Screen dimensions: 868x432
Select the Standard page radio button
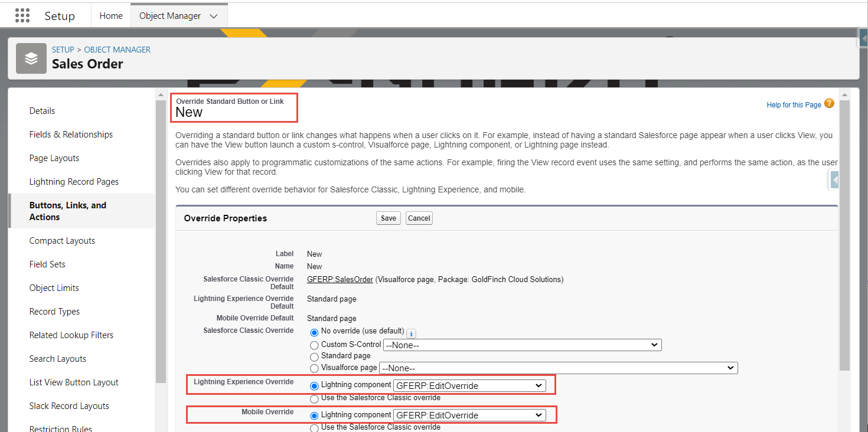[314, 356]
